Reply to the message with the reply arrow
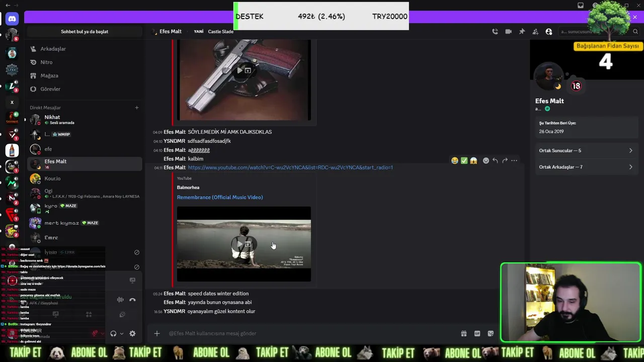644x362 pixels. 495,160
